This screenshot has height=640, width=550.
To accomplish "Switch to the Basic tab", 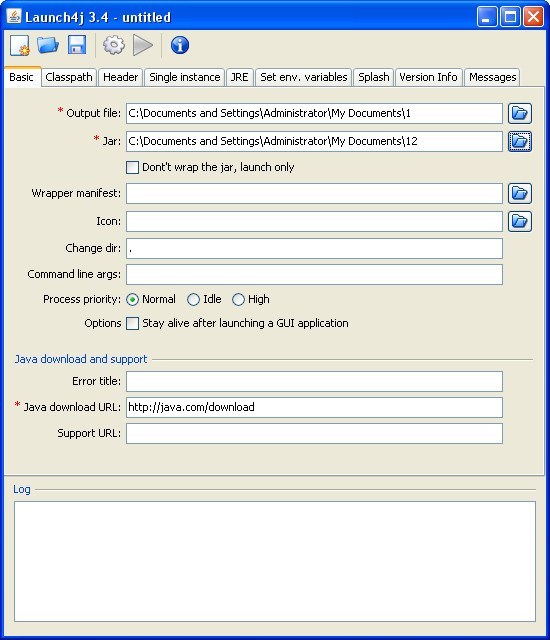I will (22, 77).
